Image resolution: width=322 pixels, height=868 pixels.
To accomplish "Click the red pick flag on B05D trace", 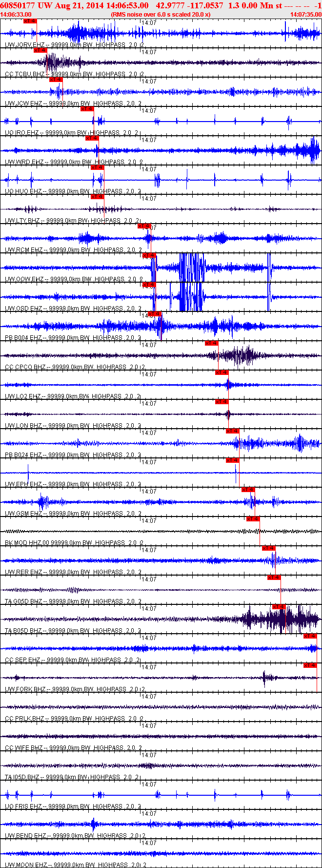I will coord(279,607).
